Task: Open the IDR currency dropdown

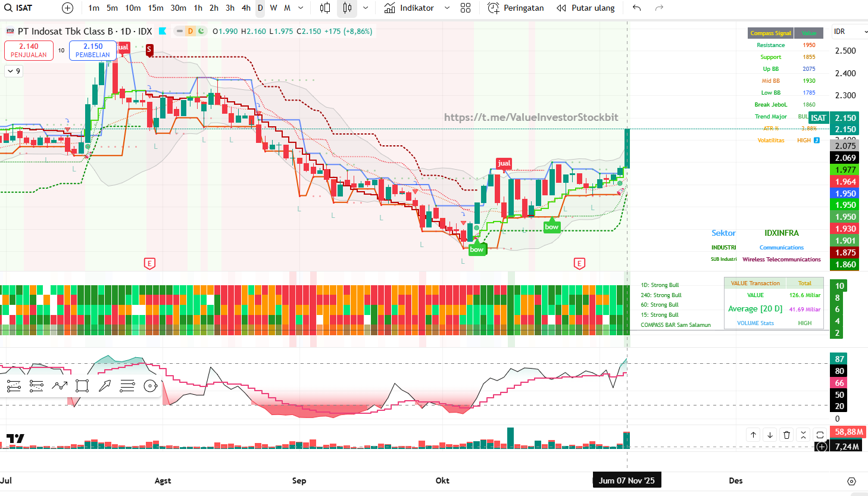Action: 850,31
